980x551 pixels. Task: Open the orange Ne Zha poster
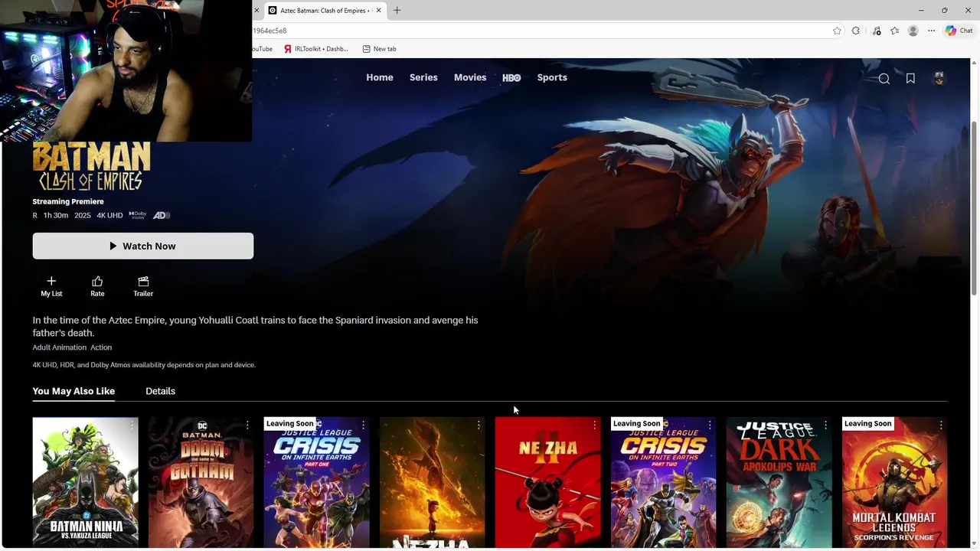[x=433, y=484]
